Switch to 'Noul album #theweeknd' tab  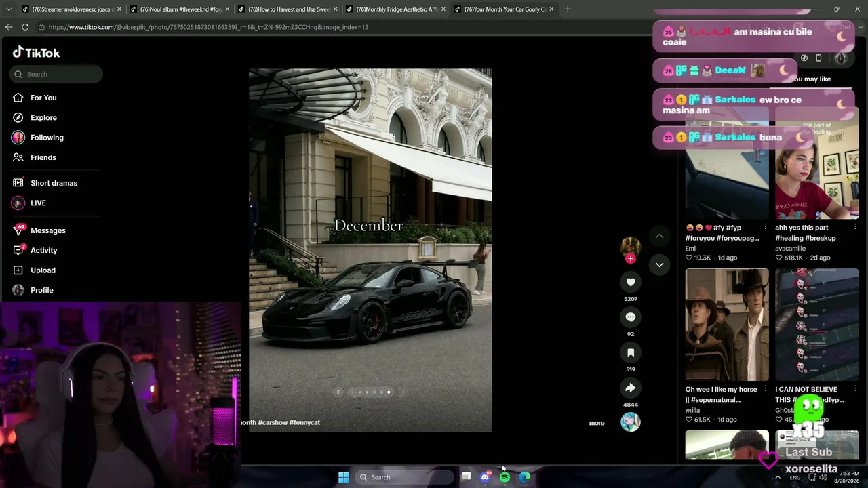point(178,9)
